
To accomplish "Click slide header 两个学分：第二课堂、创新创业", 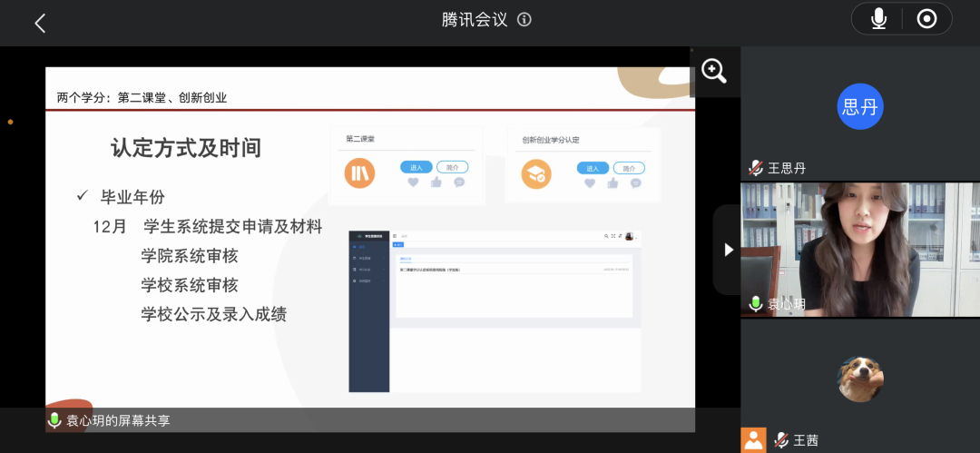I will click(x=142, y=98).
